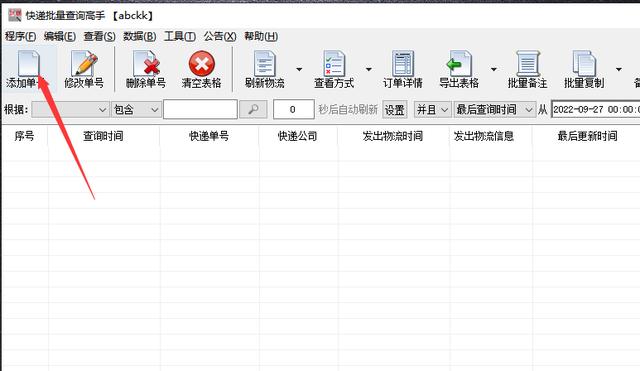Open the 最后查询时间 dropdown

[x=495, y=109]
